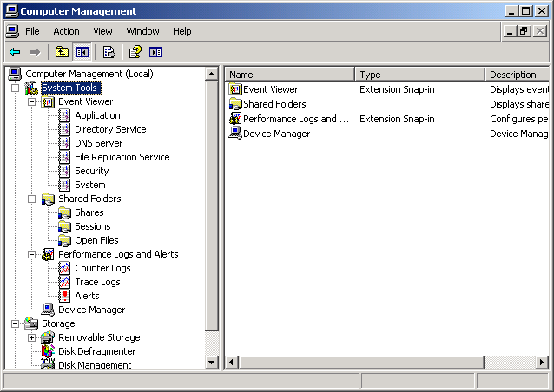Image resolution: width=554 pixels, height=392 pixels.
Task: Click Extension Snap-in type for Event Viewer
Action: pos(397,89)
